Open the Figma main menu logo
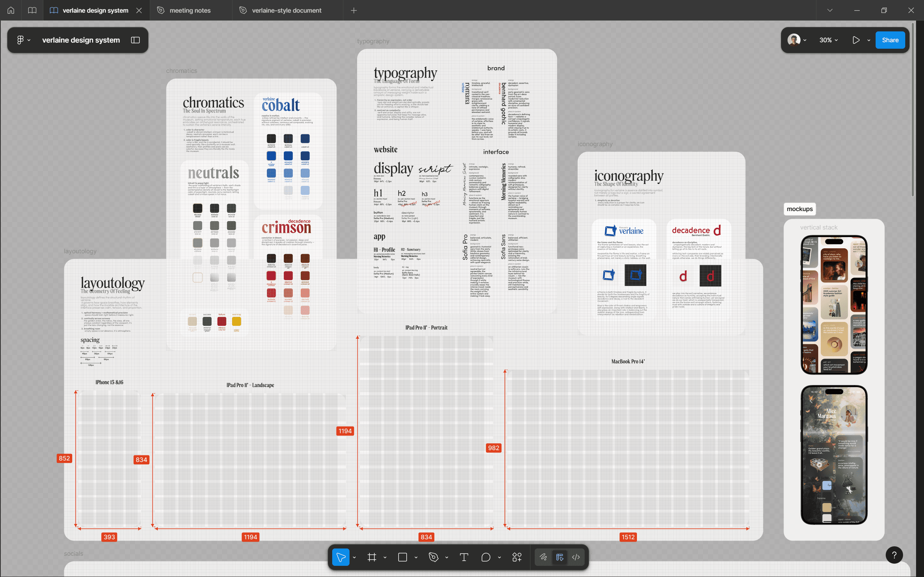924x577 pixels. [x=21, y=40]
